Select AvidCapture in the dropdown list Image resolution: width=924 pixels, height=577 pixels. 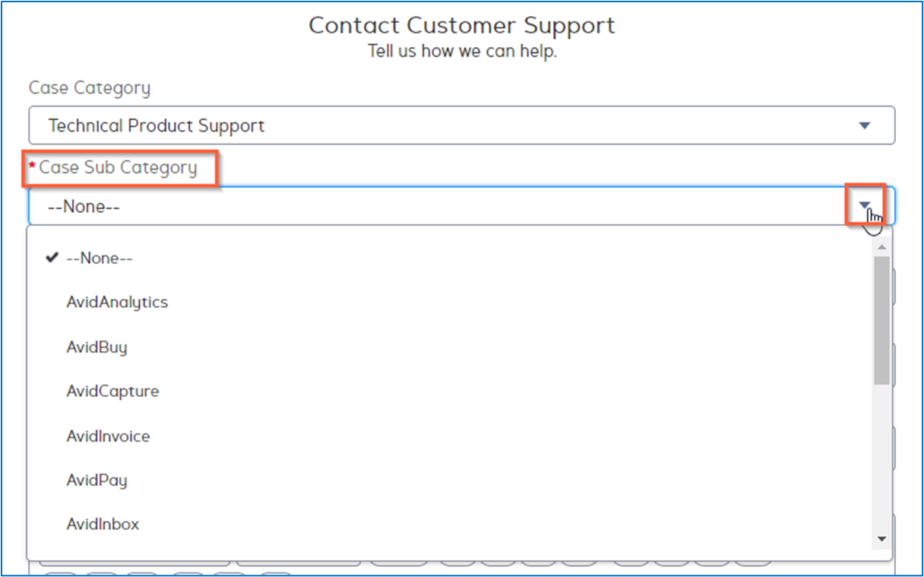(112, 391)
